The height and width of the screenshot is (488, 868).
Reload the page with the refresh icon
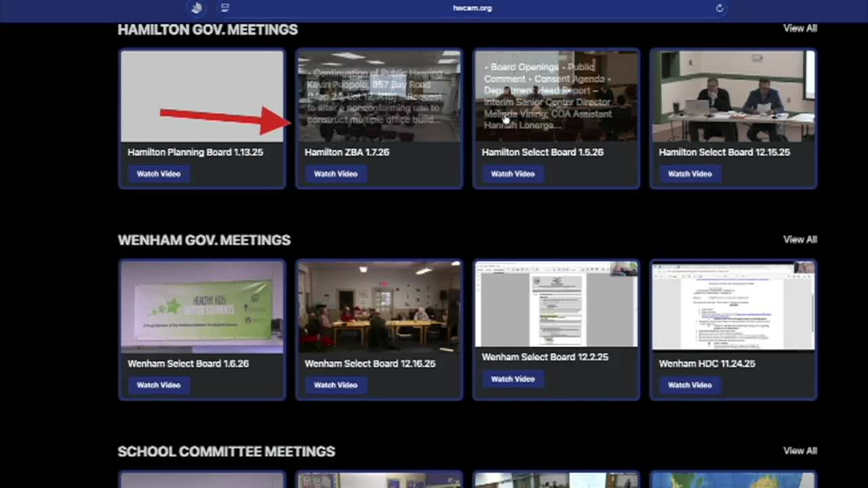pos(719,8)
